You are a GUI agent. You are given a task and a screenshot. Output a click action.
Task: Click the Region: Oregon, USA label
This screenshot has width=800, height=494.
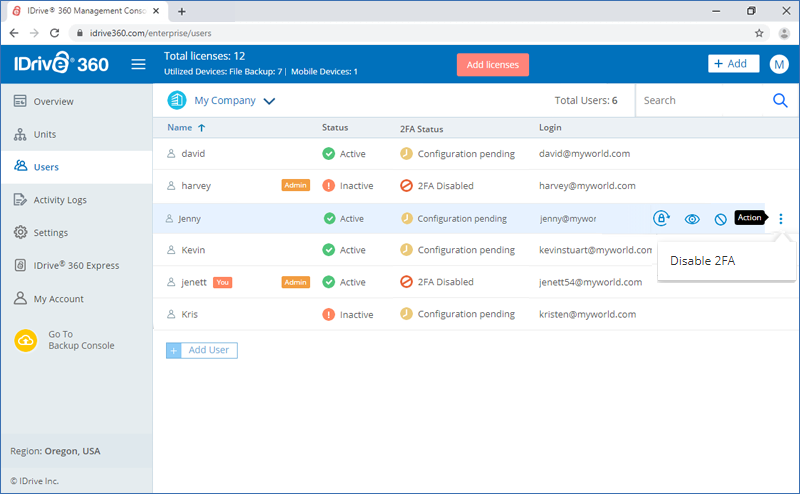coord(55,451)
